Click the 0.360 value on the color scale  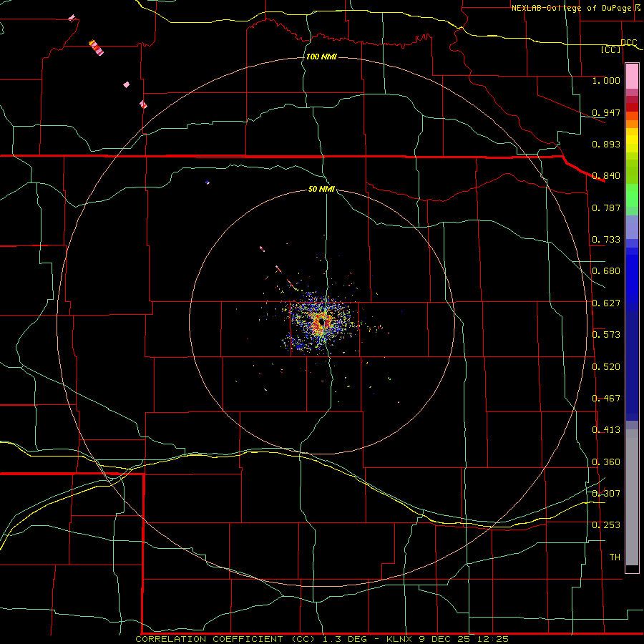[606, 462]
